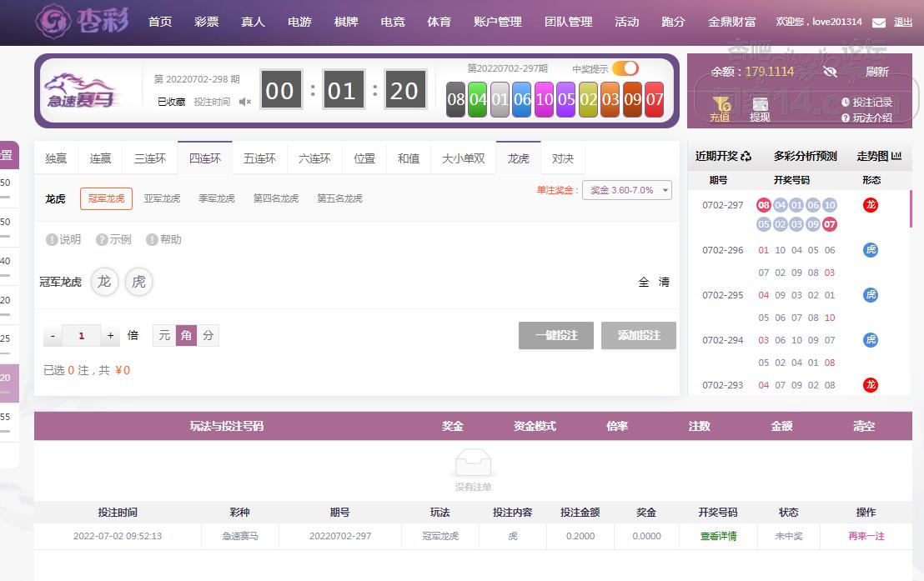Image resolution: width=924 pixels, height=581 pixels.
Task: Increase multiplier with the plus button
Action: (x=111, y=336)
